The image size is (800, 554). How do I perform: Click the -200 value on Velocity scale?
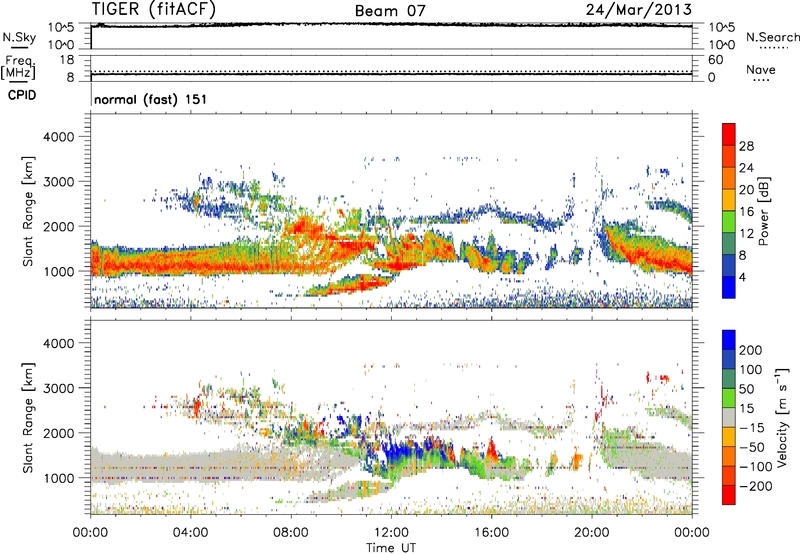point(756,486)
